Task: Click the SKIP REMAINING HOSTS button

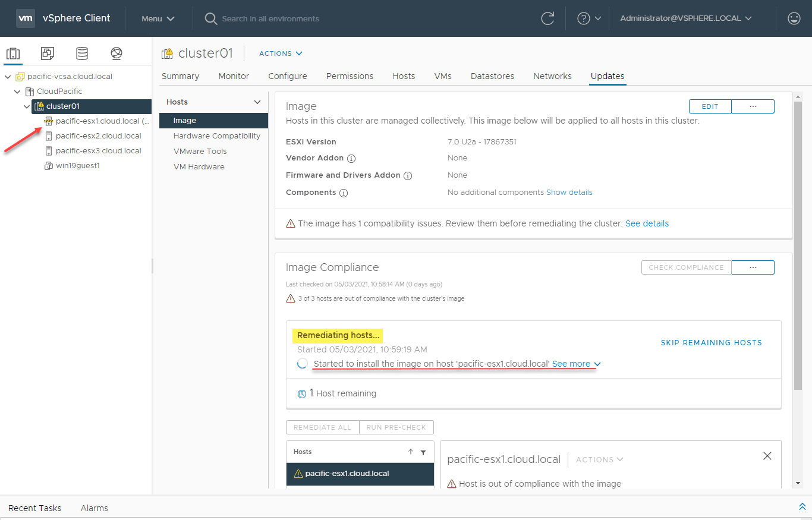Action: (711, 343)
